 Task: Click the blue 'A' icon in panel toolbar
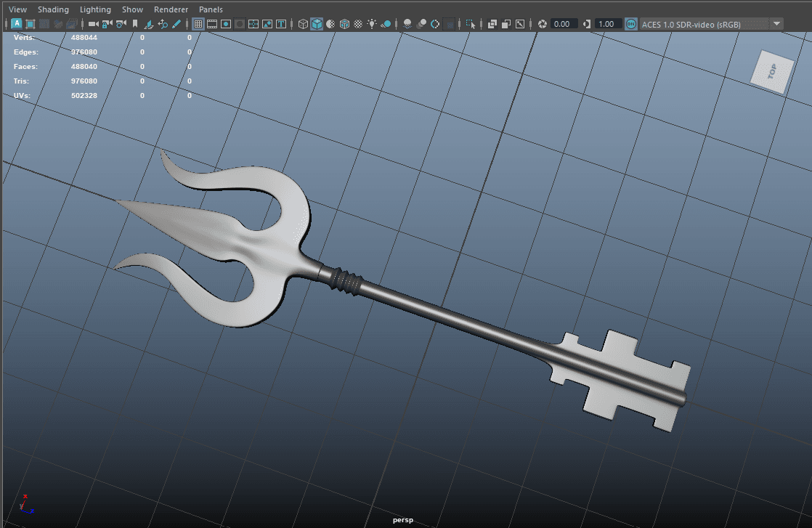pyautogui.click(x=17, y=24)
